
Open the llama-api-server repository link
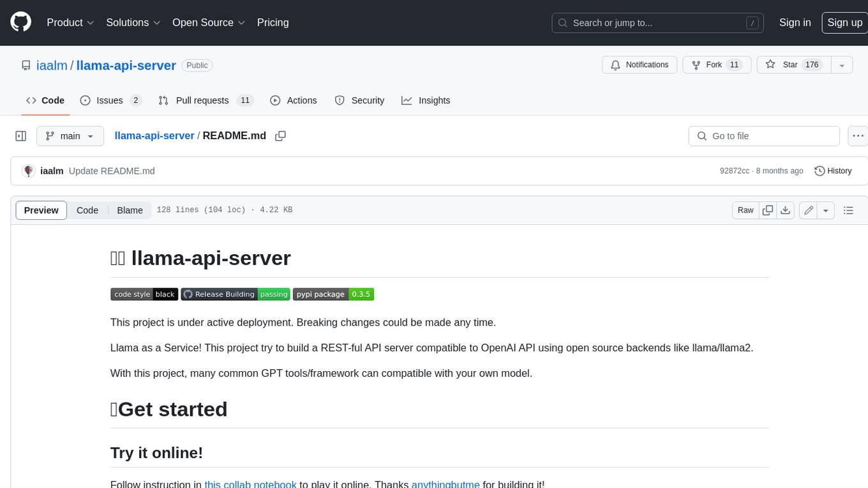point(126,65)
